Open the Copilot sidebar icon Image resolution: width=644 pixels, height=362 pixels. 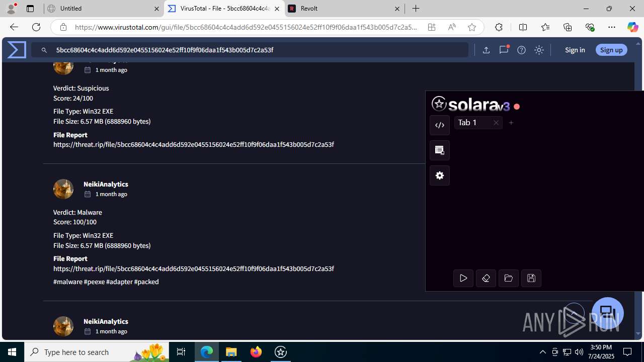click(632, 27)
